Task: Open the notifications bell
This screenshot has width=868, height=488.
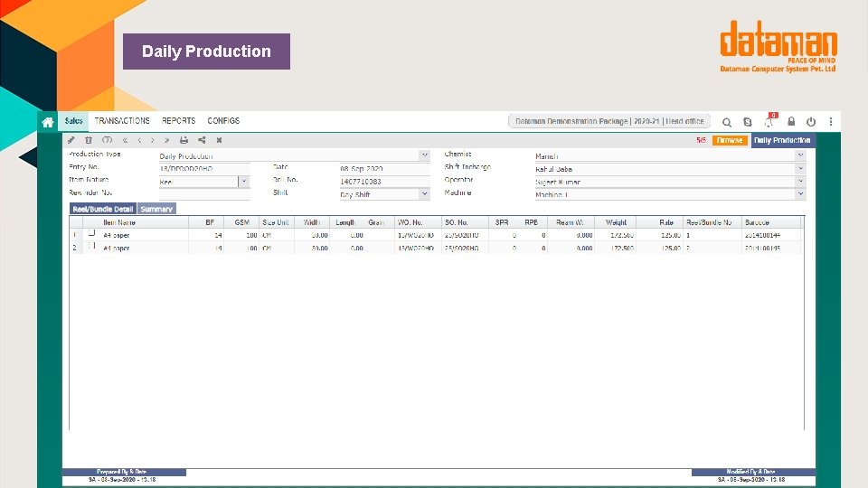Action: [769, 120]
